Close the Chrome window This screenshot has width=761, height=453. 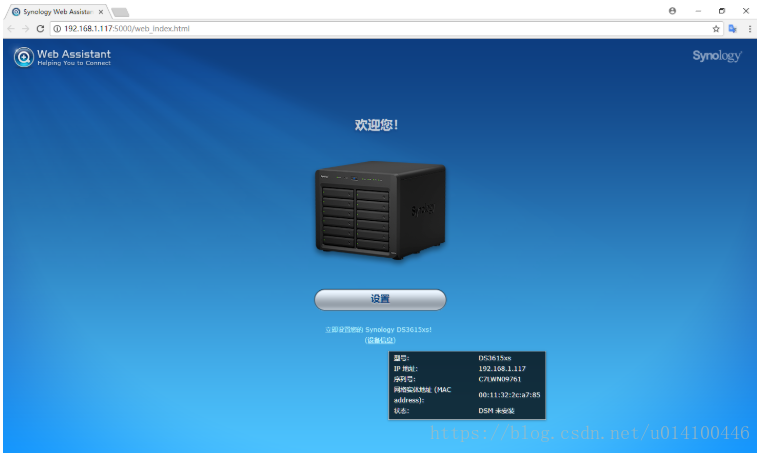point(746,11)
